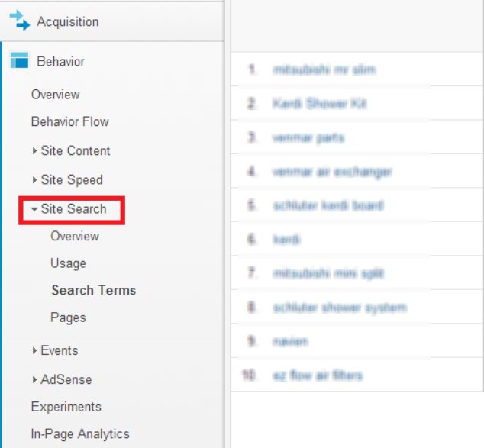Select the Events menu label
Screen dimensions: 484x448
tap(60, 350)
